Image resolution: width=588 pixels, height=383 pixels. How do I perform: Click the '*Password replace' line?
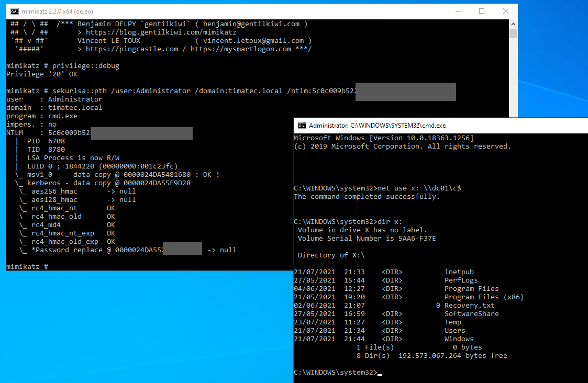[128, 250]
